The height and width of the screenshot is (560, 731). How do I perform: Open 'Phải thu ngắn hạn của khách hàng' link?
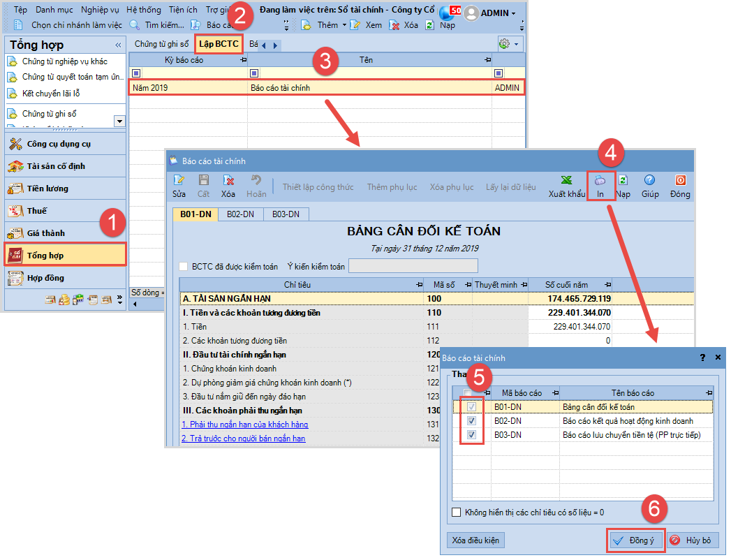coord(245,425)
